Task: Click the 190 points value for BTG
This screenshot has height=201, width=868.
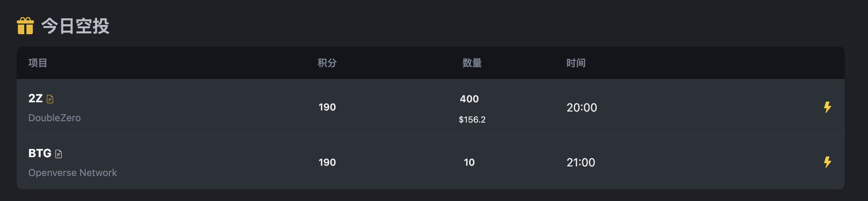Action: 327,162
